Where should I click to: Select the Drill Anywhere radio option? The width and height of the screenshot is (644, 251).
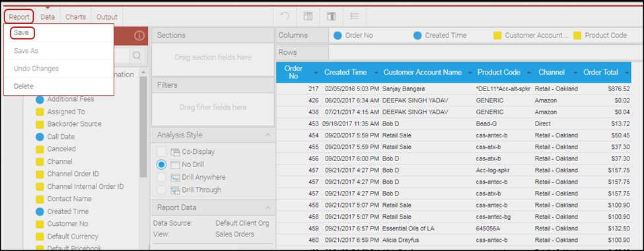click(x=161, y=178)
